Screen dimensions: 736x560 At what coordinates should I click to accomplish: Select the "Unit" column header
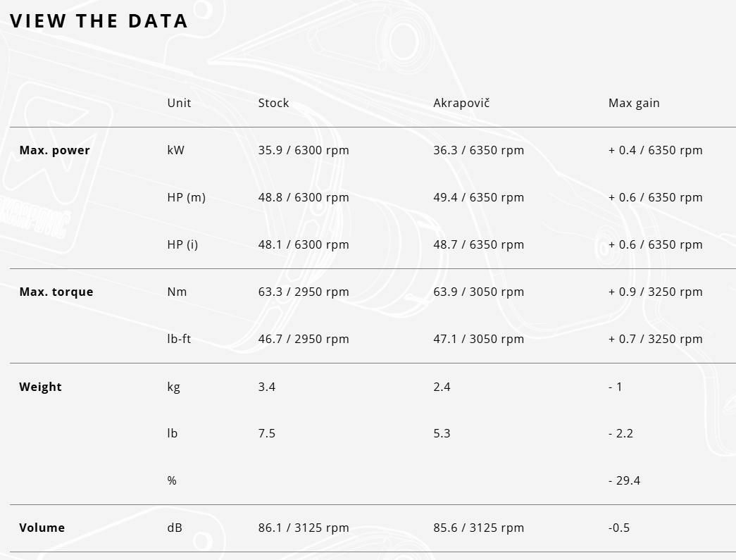click(179, 103)
